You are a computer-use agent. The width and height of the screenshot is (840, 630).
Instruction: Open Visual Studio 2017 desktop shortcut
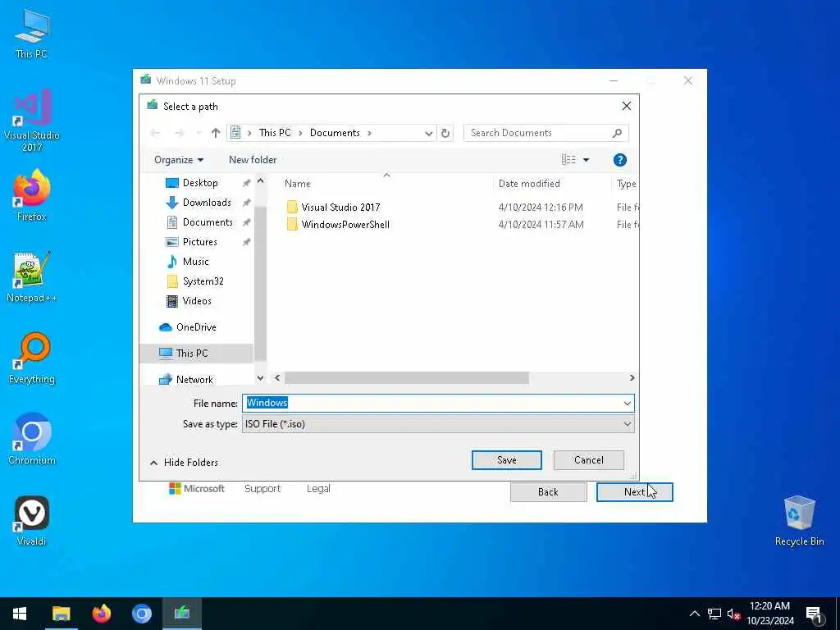pyautogui.click(x=32, y=121)
